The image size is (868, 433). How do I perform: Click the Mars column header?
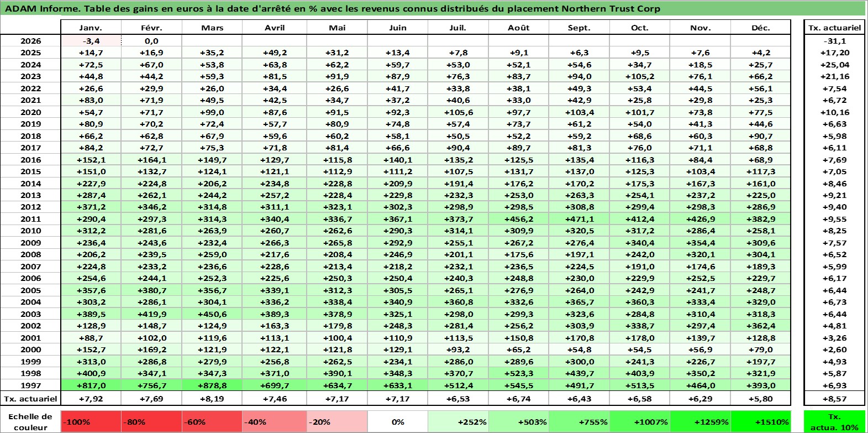[x=212, y=28]
